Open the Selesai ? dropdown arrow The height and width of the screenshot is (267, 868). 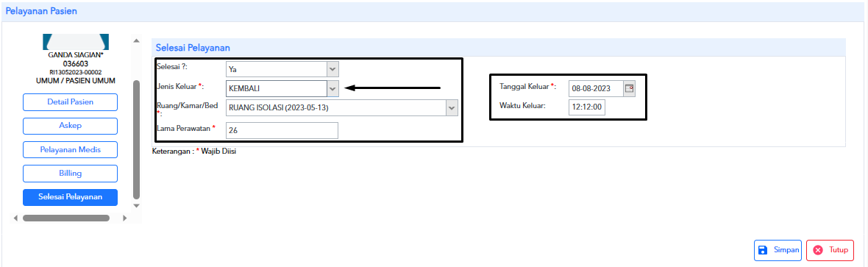pos(332,69)
